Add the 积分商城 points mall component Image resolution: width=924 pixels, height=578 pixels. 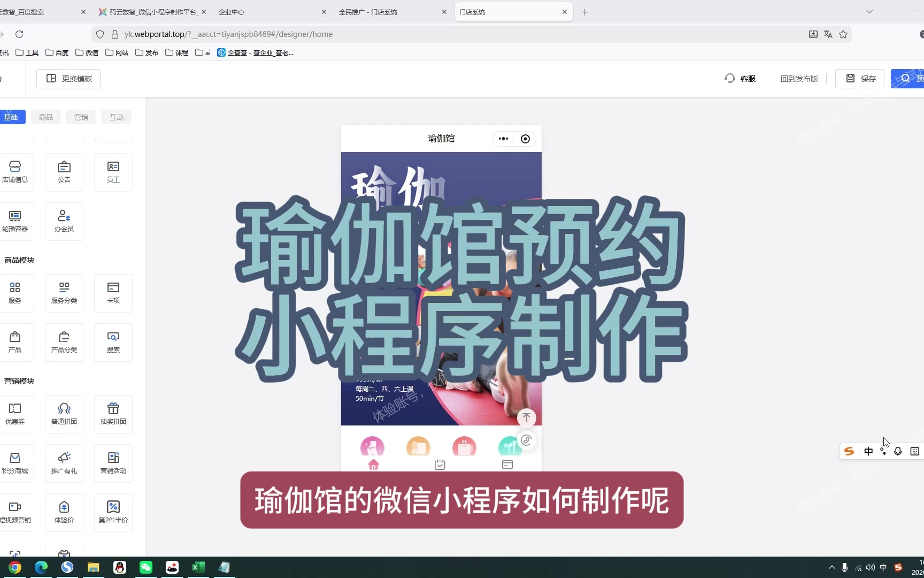coord(15,463)
